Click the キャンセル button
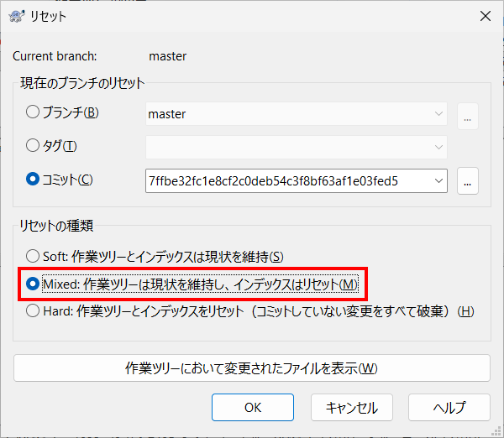The image size is (504, 438). (x=352, y=407)
